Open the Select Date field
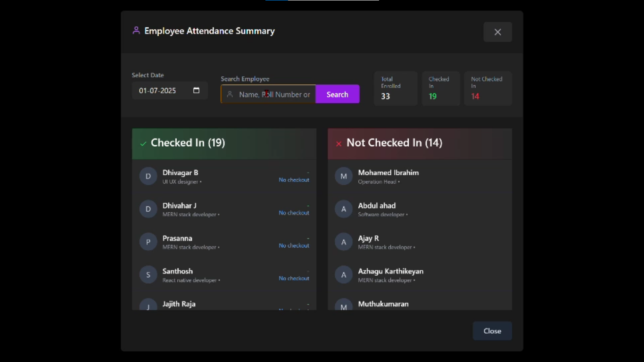 tap(163, 90)
